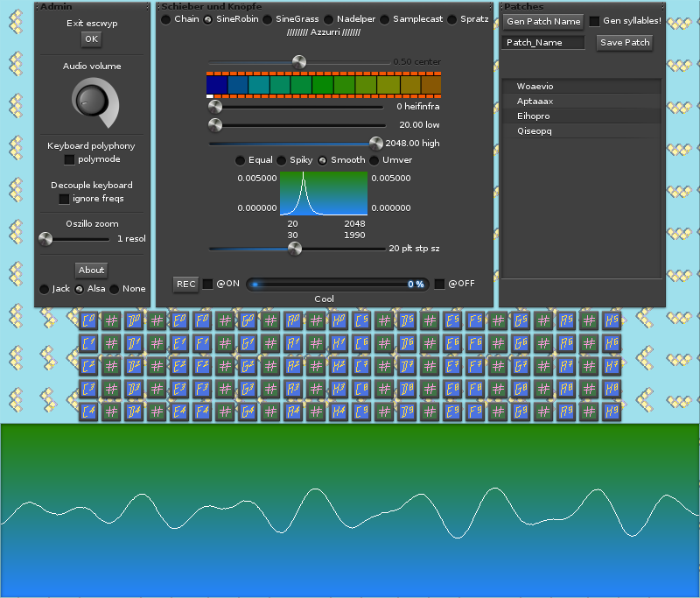Choose the Spiky distribution option
Image resolution: width=700 pixels, height=598 pixels.
coord(282,160)
